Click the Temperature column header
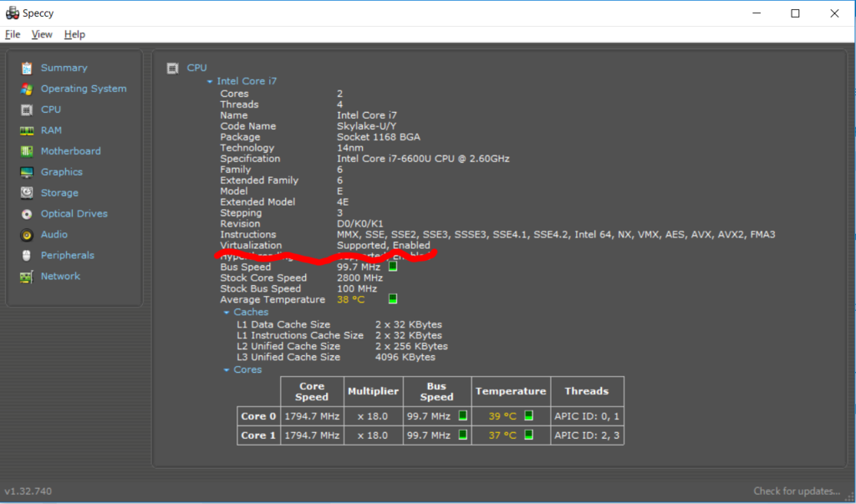856x504 pixels. pyautogui.click(x=511, y=391)
